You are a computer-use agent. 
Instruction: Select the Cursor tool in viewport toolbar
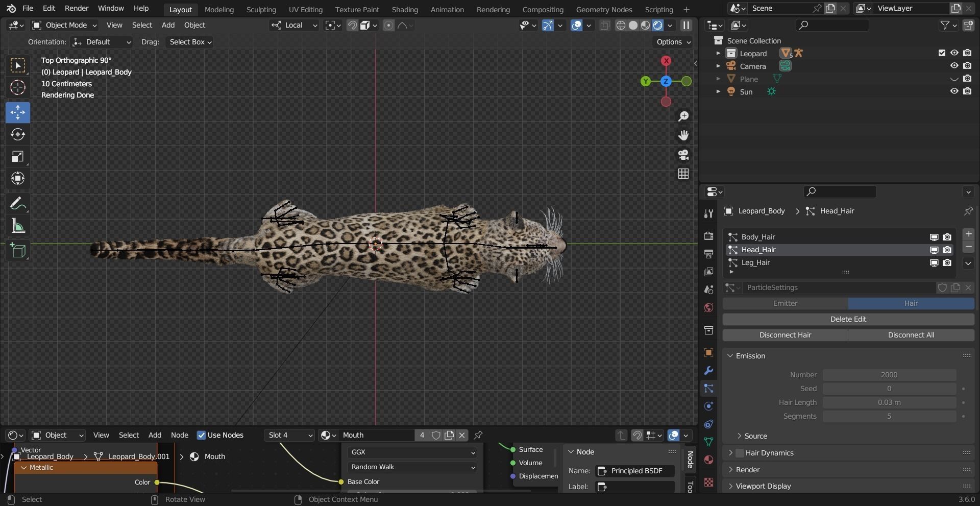tap(18, 88)
